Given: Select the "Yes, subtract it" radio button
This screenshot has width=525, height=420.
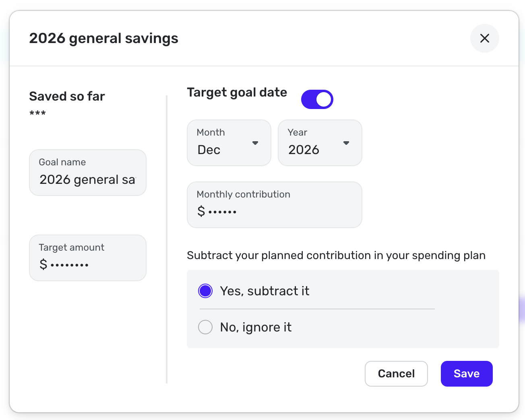Looking at the screenshot, I should coord(205,291).
